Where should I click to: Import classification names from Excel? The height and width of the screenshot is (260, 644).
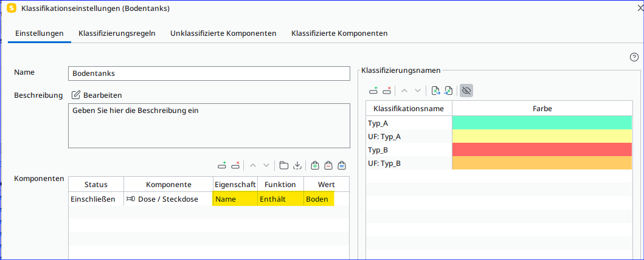pos(449,91)
